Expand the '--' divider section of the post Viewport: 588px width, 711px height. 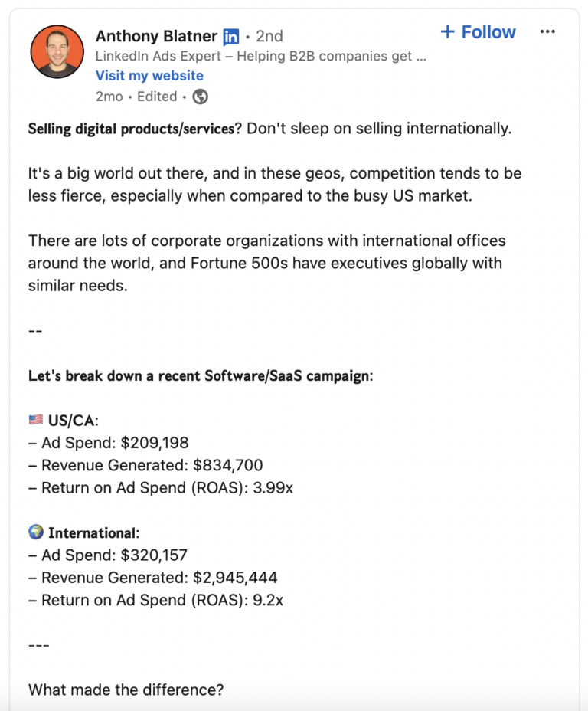(x=34, y=330)
